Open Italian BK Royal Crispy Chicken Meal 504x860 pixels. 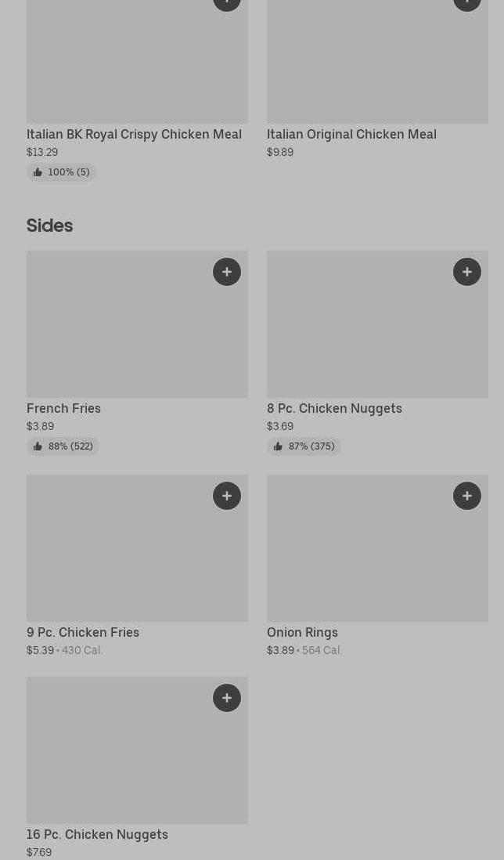pyautogui.click(x=134, y=135)
